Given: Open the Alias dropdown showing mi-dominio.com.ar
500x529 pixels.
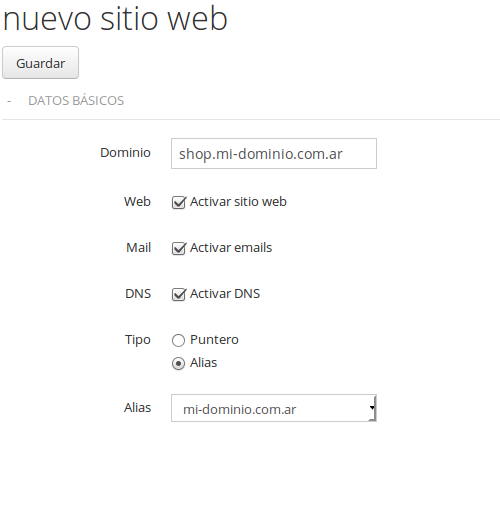Looking at the screenshot, I should [x=274, y=408].
